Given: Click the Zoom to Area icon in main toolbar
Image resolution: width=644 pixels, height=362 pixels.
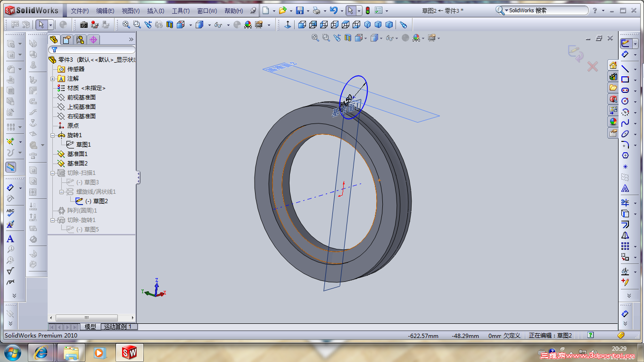Looking at the screenshot, I should 137,25.
